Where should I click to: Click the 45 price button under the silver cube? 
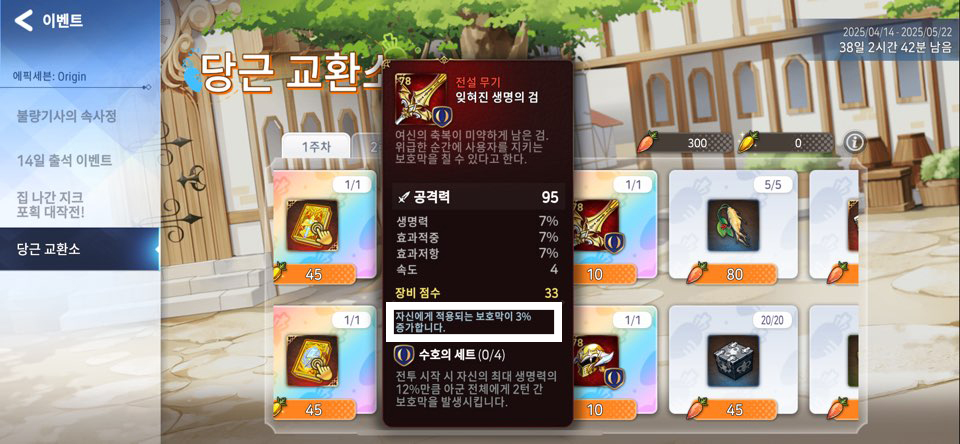coord(733,409)
